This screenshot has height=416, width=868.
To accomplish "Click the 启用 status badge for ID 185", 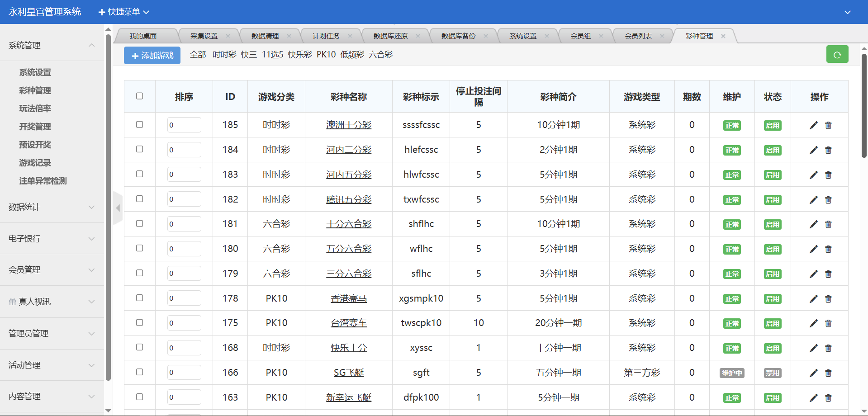I will point(772,126).
